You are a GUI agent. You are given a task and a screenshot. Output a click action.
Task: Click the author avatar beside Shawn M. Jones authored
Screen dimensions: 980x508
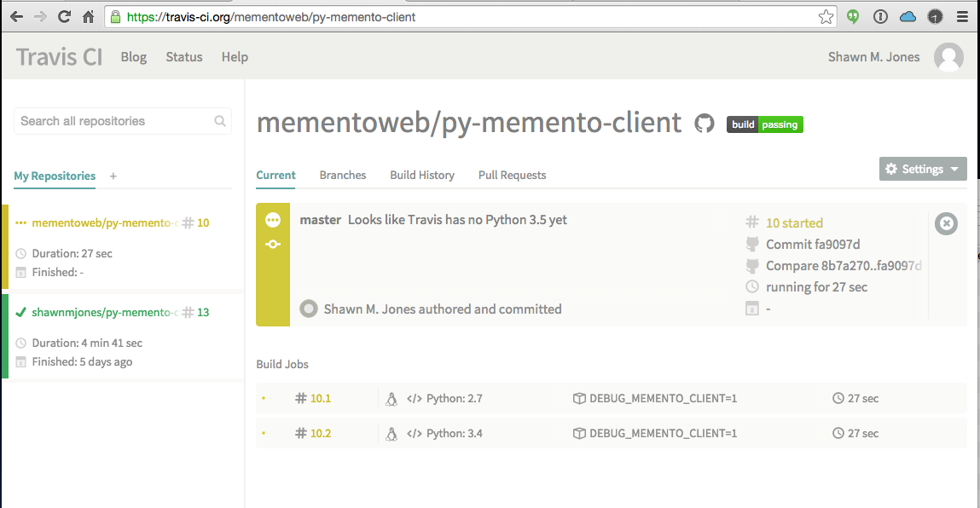pos(308,309)
